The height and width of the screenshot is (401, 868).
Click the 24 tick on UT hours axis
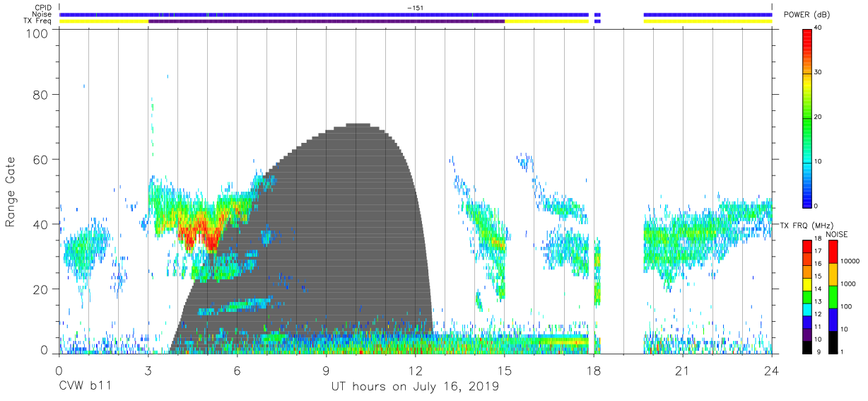coord(772,371)
